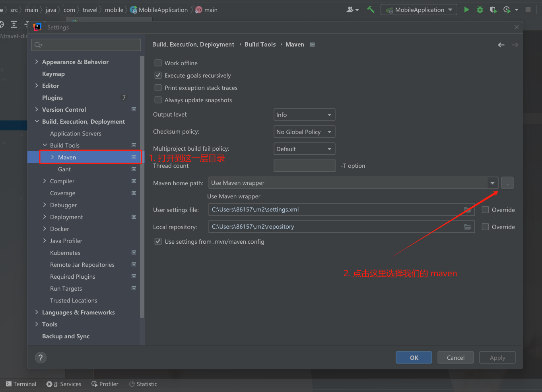The width and height of the screenshot is (542, 392).
Task: Collapse Build, Execution, Deployment chevron
Action: pyautogui.click(x=37, y=121)
